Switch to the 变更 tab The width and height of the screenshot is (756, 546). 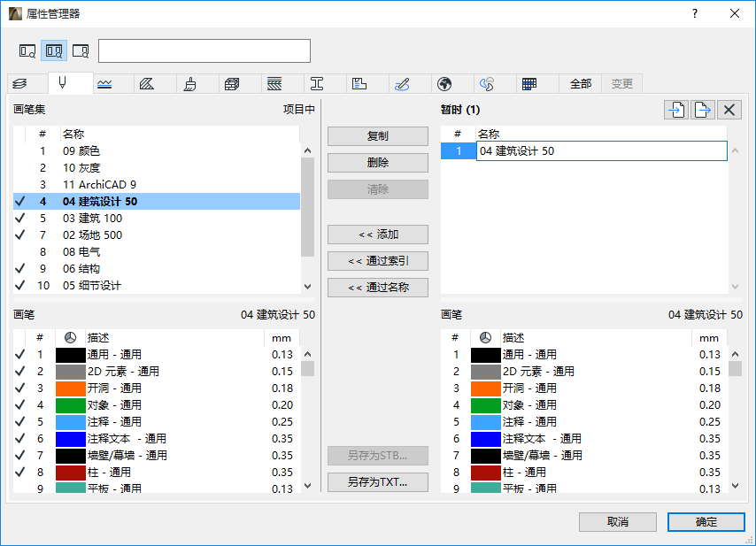tap(622, 84)
